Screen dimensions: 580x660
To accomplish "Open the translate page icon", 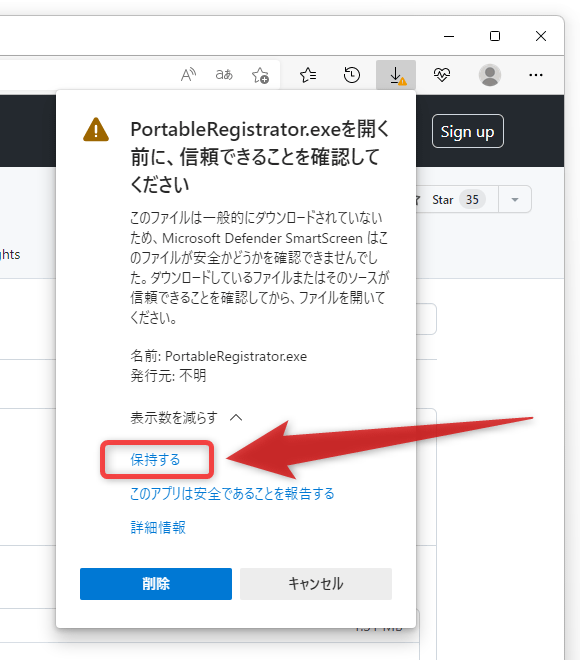I will click(224, 75).
